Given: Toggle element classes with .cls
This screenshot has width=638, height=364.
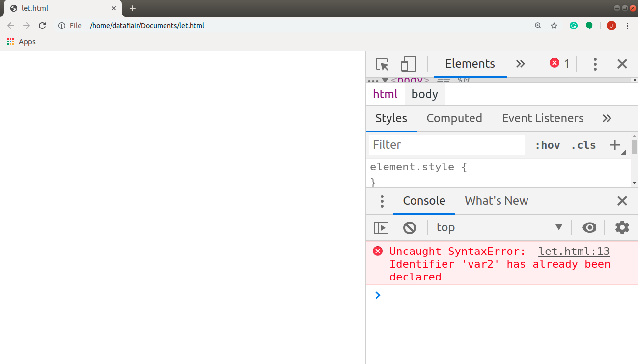Looking at the screenshot, I should (583, 145).
